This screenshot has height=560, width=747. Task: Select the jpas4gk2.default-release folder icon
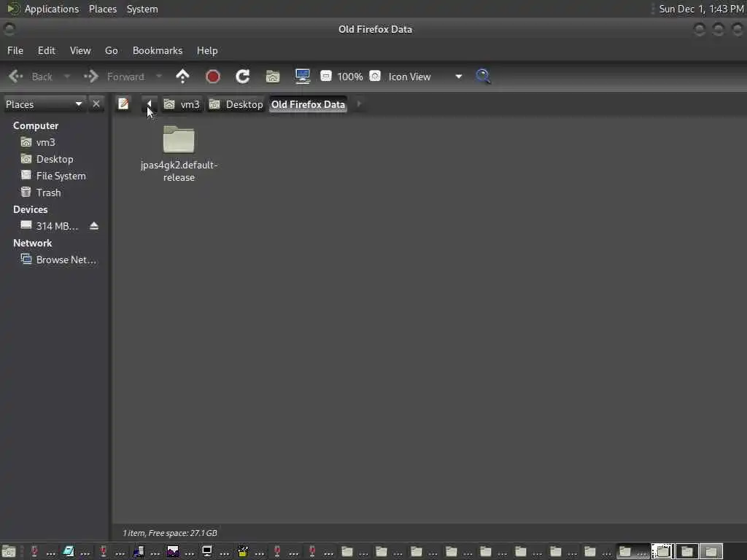pyautogui.click(x=179, y=139)
